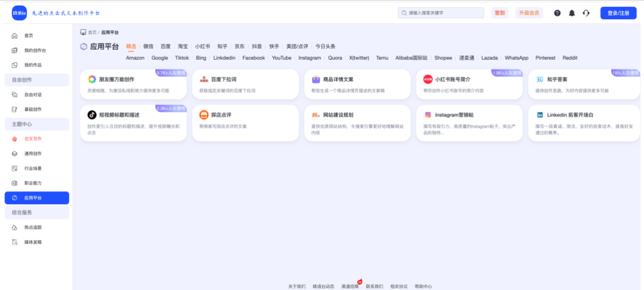The height and width of the screenshot is (290, 644).
Task: Select the 精选 tab
Action: (x=131, y=46)
